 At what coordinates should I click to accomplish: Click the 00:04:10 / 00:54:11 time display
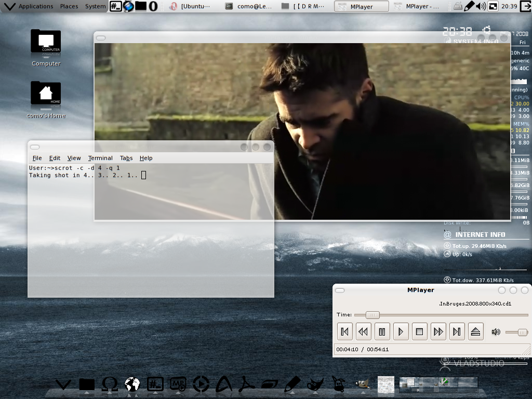[362, 350]
